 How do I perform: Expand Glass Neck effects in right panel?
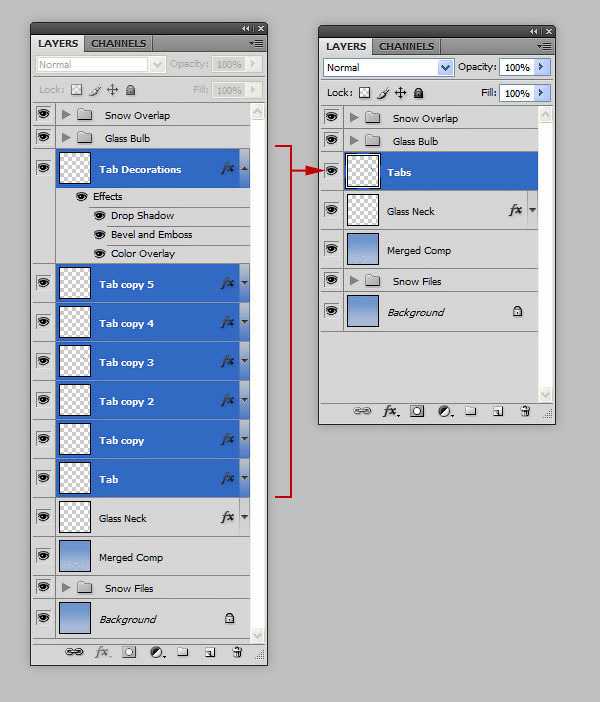coord(532,210)
